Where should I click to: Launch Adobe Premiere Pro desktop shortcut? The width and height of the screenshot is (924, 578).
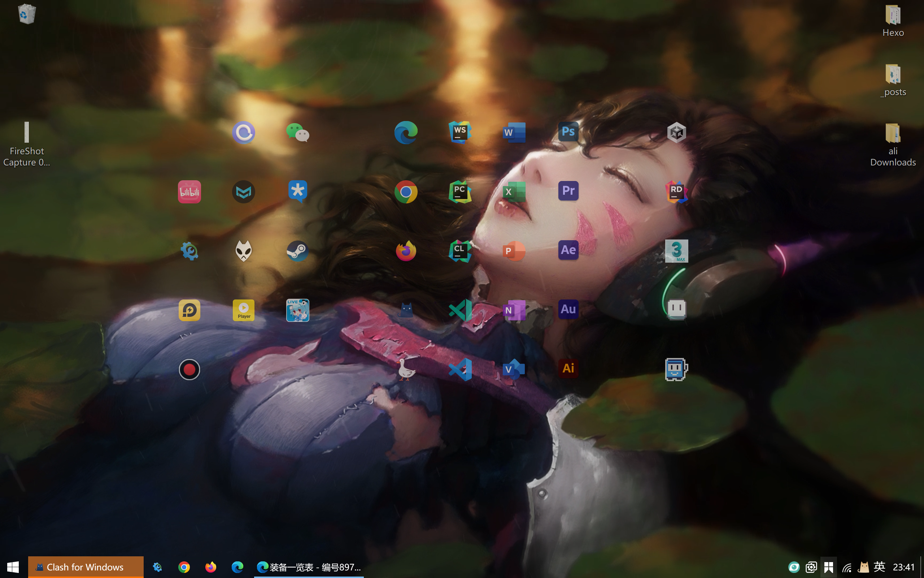pos(568,191)
